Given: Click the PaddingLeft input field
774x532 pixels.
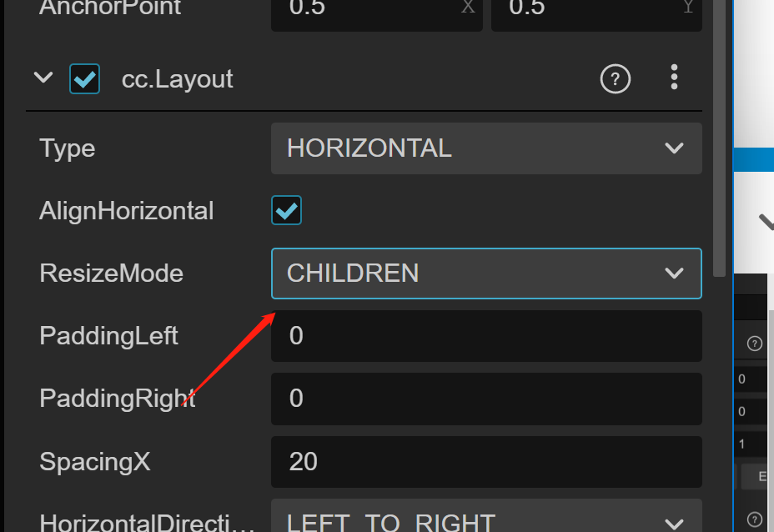Looking at the screenshot, I should (485, 336).
